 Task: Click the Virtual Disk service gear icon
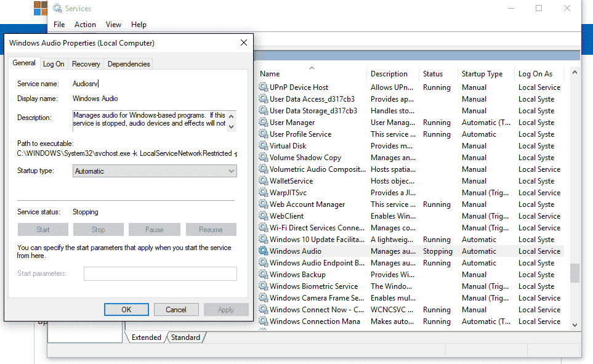tap(264, 146)
